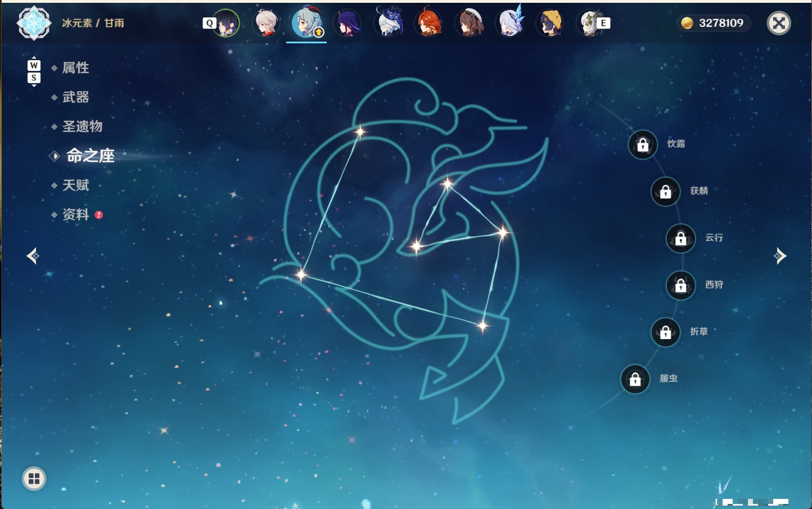Open the 天赋 talents tab
The height and width of the screenshot is (509, 812).
[75, 185]
